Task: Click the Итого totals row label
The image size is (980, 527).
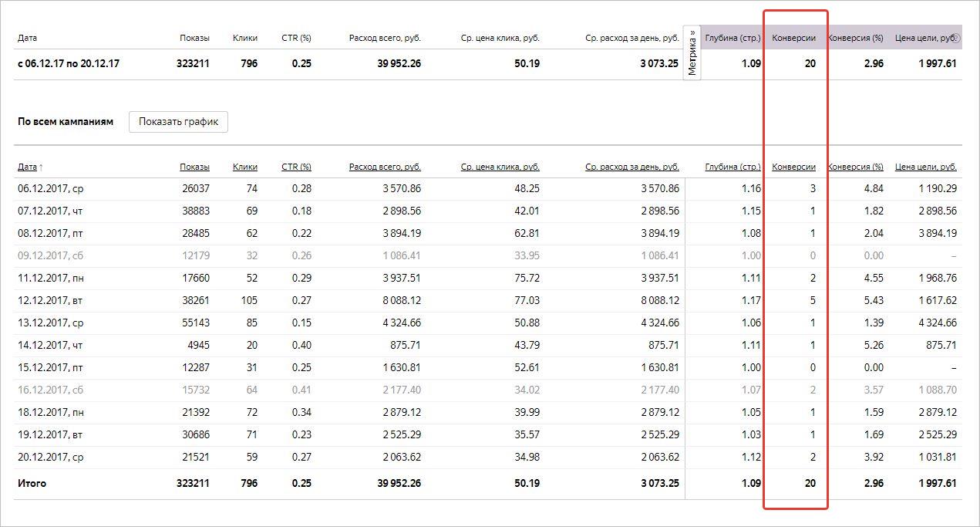Action: (32, 484)
